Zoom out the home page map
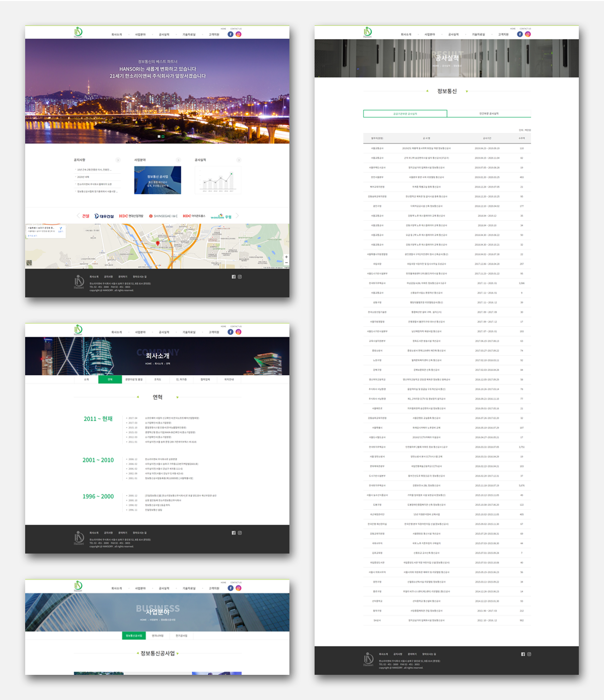 point(286,263)
